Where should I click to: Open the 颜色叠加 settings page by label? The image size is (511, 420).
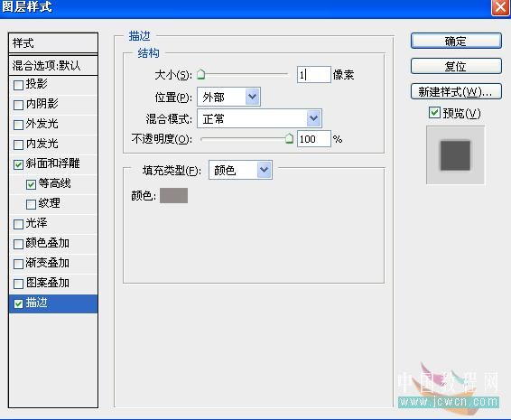tap(48, 243)
